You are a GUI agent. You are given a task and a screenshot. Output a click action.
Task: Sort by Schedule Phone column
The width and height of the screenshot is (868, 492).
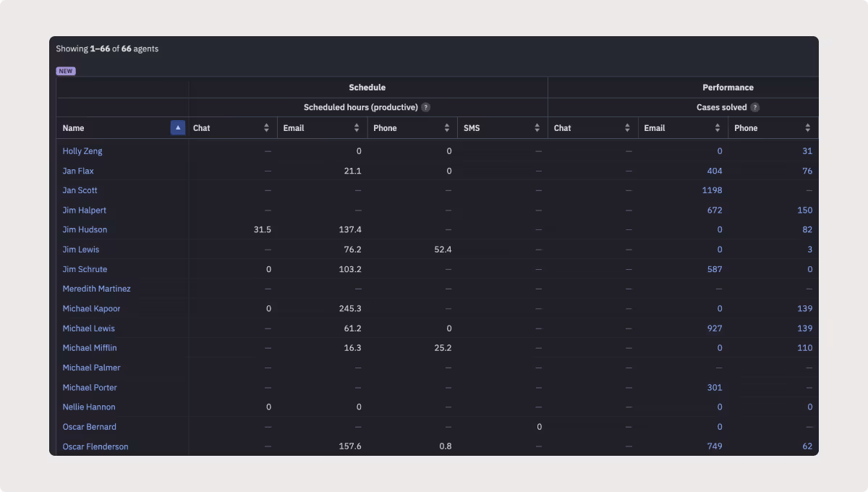(447, 128)
